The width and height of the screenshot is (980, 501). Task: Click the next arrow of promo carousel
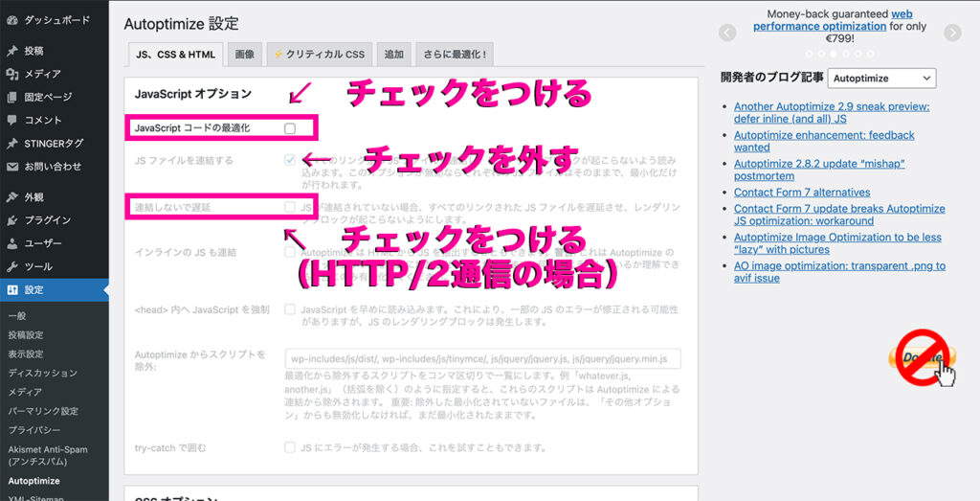coord(952,33)
